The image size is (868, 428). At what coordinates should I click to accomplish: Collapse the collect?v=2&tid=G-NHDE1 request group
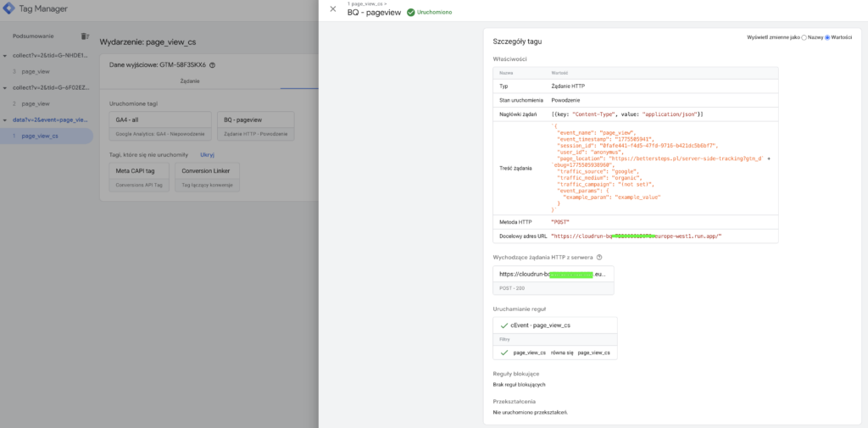click(x=4, y=55)
